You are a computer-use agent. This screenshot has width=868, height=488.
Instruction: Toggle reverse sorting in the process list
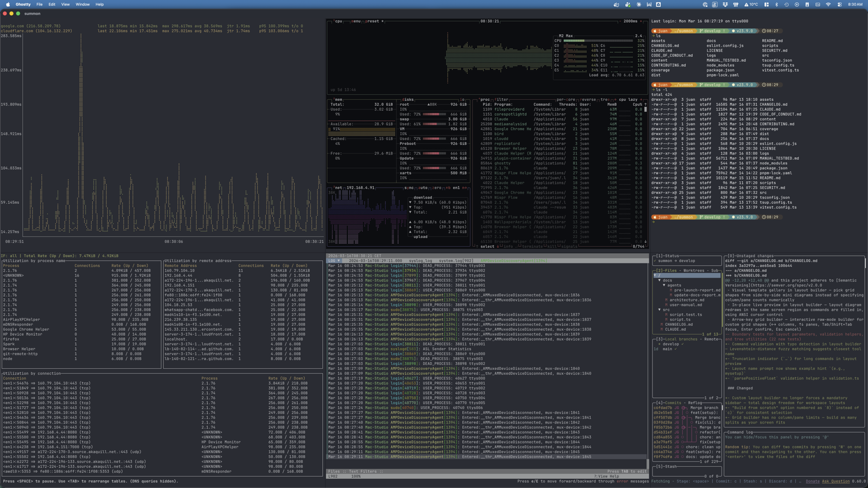(x=589, y=99)
